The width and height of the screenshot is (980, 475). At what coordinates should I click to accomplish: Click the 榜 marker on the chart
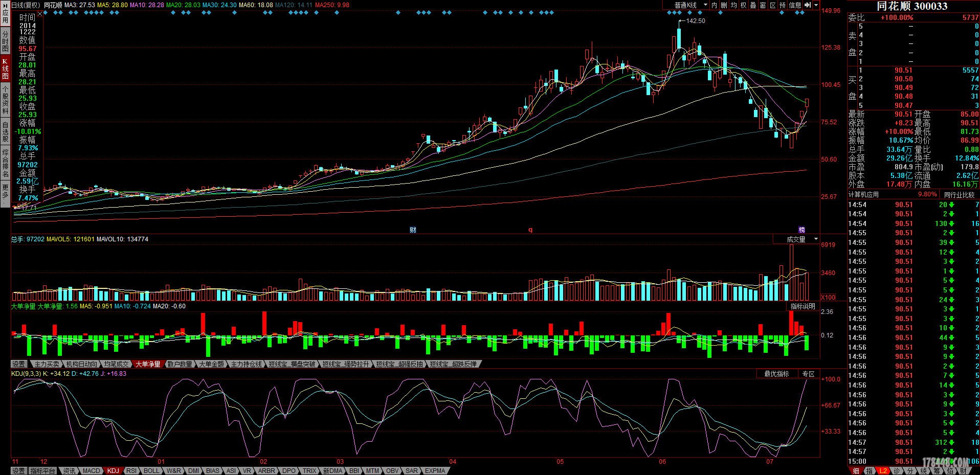click(x=801, y=230)
